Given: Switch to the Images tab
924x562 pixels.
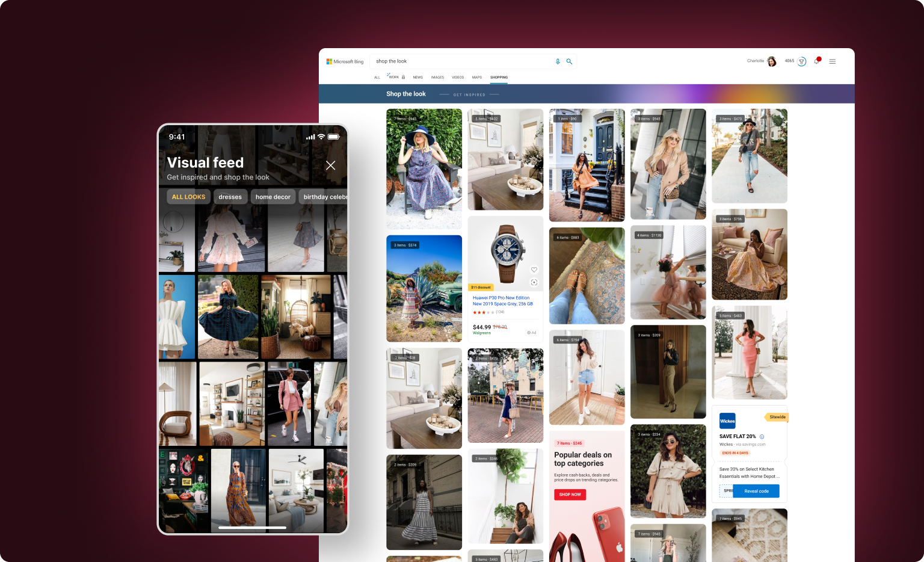Looking at the screenshot, I should pyautogui.click(x=437, y=78).
